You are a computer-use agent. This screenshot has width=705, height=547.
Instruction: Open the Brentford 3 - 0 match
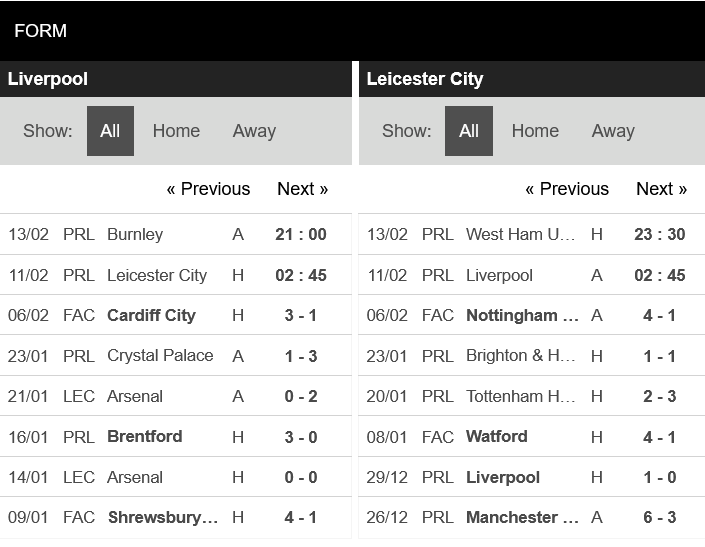[176, 436]
